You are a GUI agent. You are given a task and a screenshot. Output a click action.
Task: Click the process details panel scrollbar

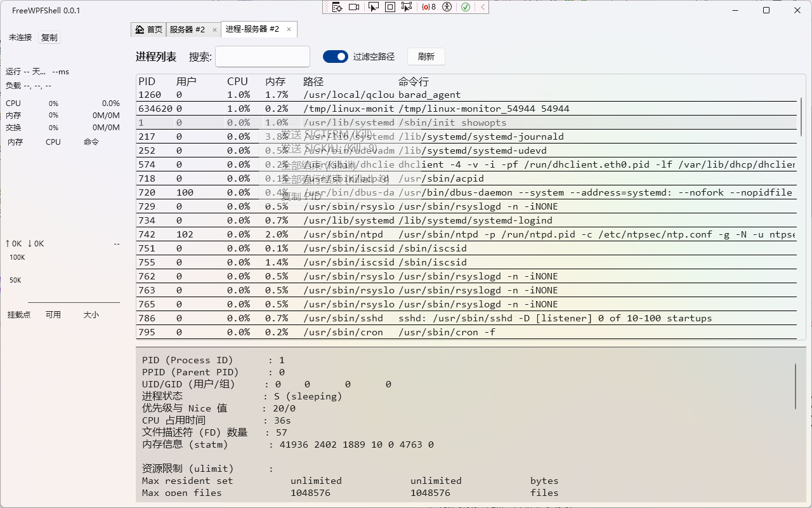796,386
